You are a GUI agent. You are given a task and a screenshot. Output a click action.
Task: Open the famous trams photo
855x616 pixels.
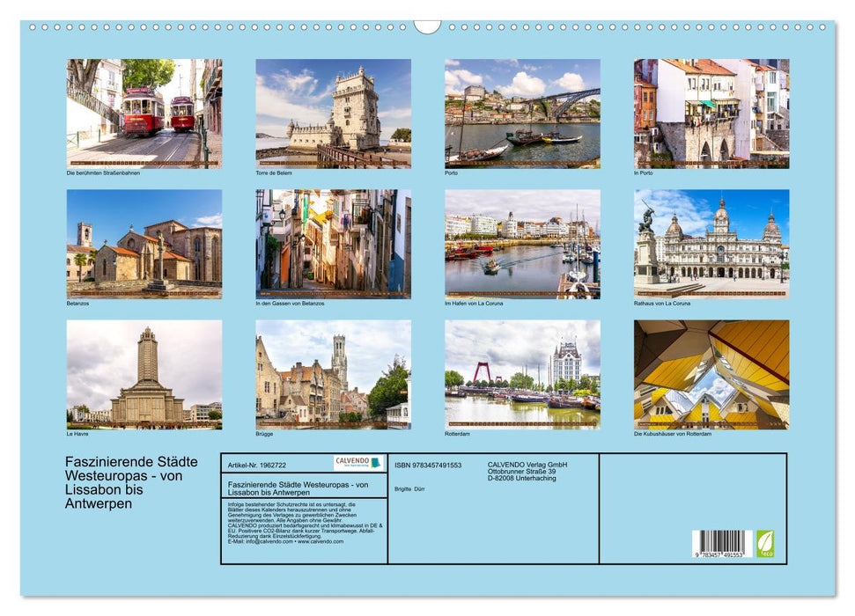[144, 113]
